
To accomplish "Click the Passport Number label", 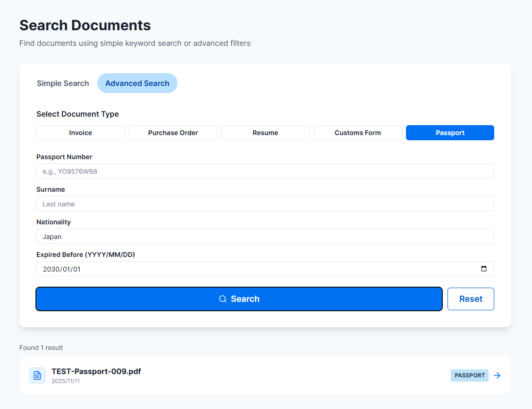I will coord(64,157).
